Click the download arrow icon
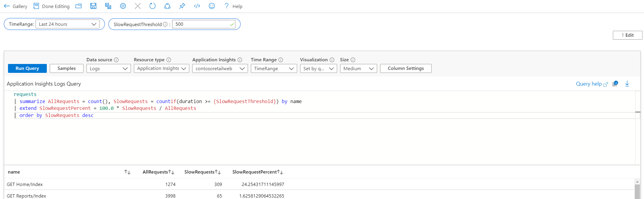Screen dimensions: 644x199 coord(627,84)
